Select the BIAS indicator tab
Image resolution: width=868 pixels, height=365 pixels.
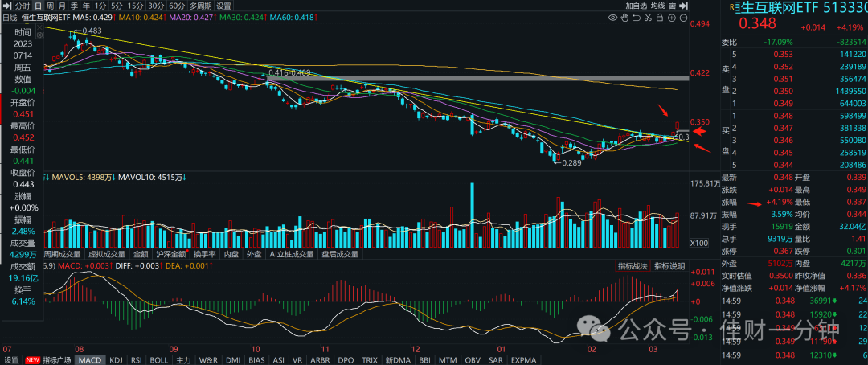pyautogui.click(x=259, y=360)
